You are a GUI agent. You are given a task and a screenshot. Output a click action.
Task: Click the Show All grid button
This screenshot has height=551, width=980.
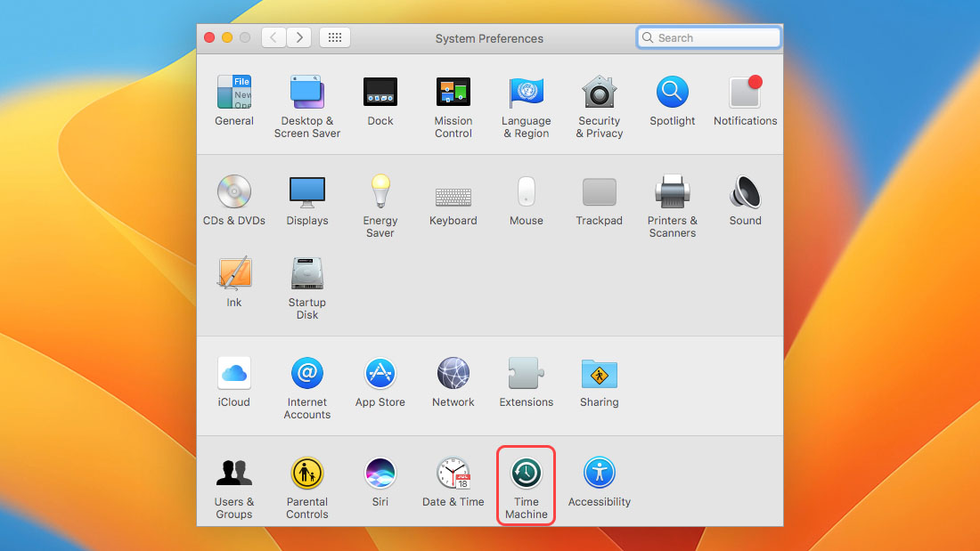335,37
